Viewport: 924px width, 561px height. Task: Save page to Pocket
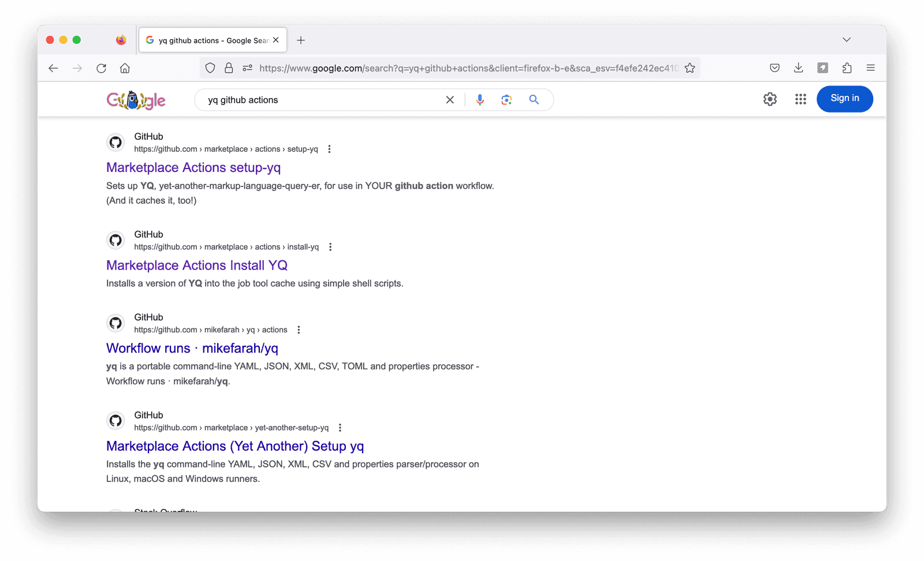774,68
